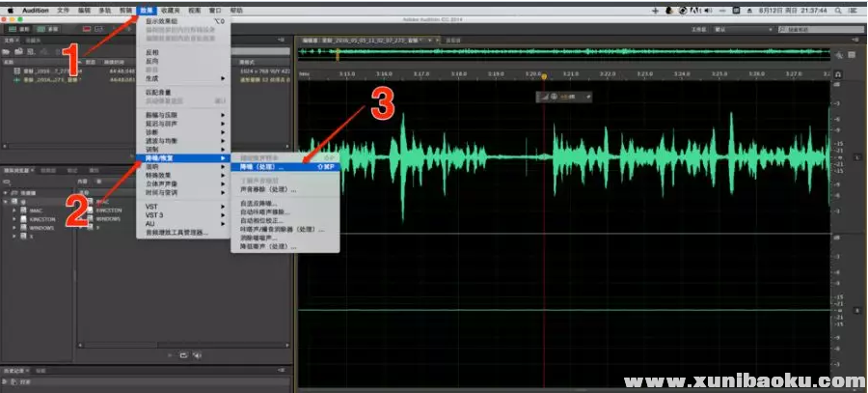
Task: Expand the IMAC drive in Media Browser
Action: 14,209
